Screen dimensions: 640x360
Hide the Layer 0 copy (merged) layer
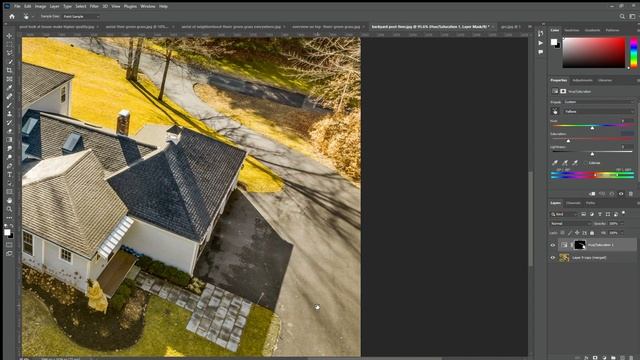coord(553,258)
